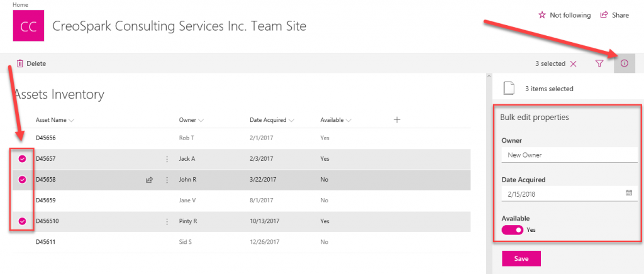Open the CreoSpark Consulting Services site title
644x274 pixels.
point(179,26)
